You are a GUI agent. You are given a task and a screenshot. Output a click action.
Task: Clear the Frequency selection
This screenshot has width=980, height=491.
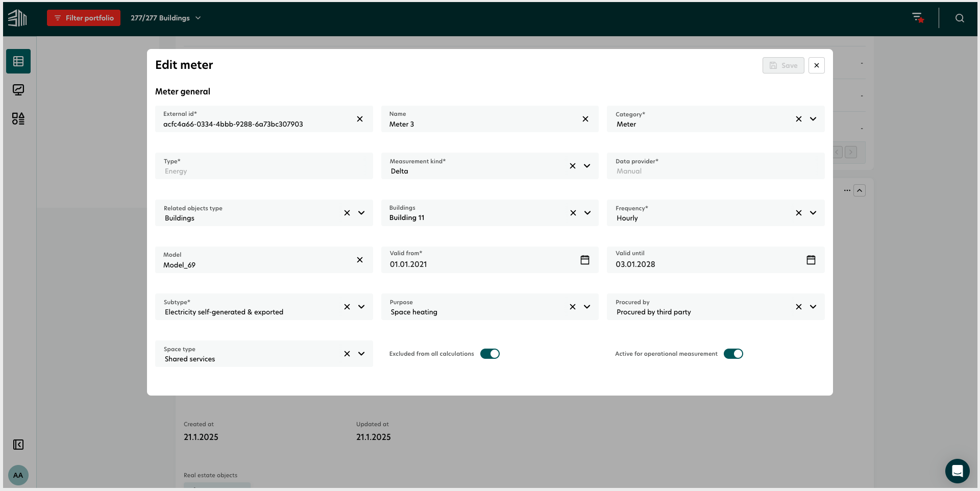click(x=799, y=213)
